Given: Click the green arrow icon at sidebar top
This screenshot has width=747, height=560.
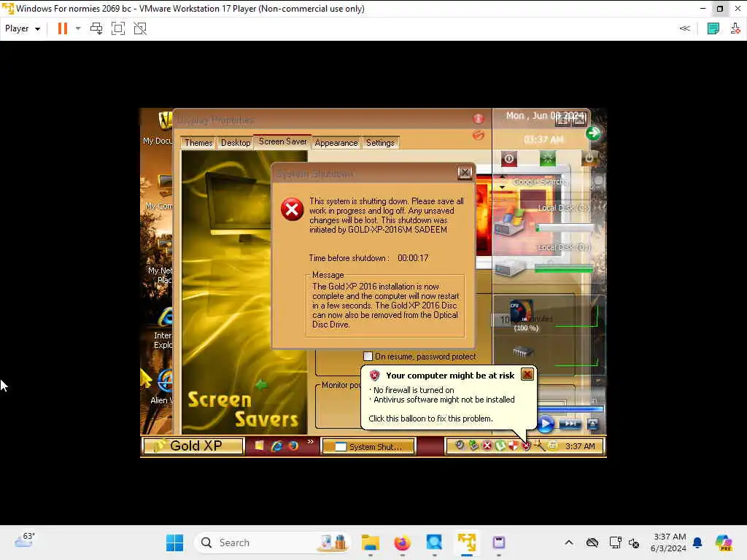Looking at the screenshot, I should (593, 133).
